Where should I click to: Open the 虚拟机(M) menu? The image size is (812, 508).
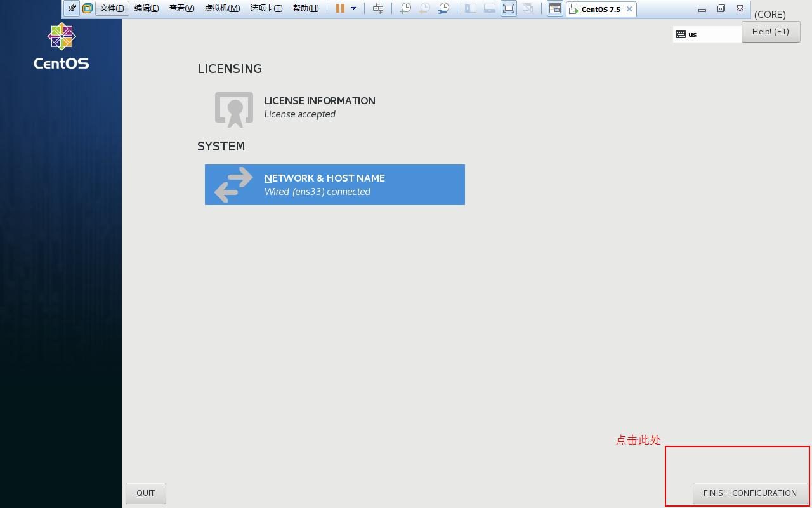click(x=222, y=8)
